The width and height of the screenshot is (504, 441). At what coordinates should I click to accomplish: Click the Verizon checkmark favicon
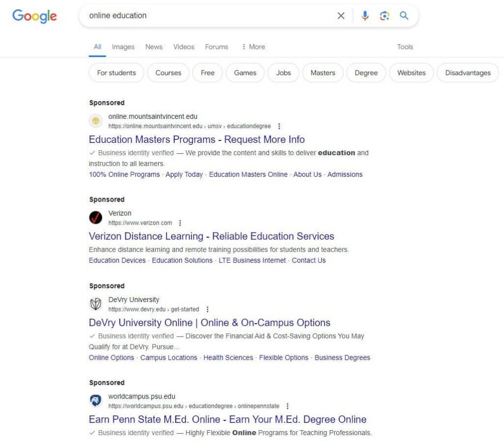coord(95,217)
